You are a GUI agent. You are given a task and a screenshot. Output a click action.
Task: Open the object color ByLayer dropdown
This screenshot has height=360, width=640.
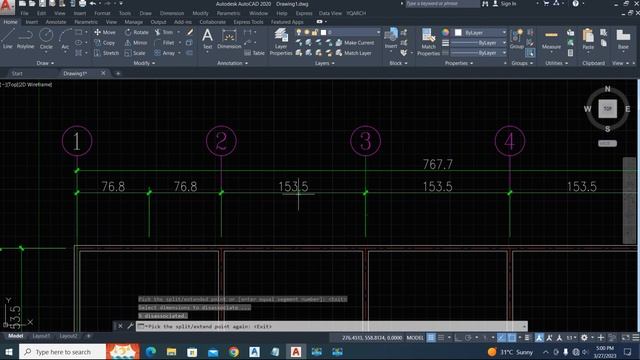[480, 32]
